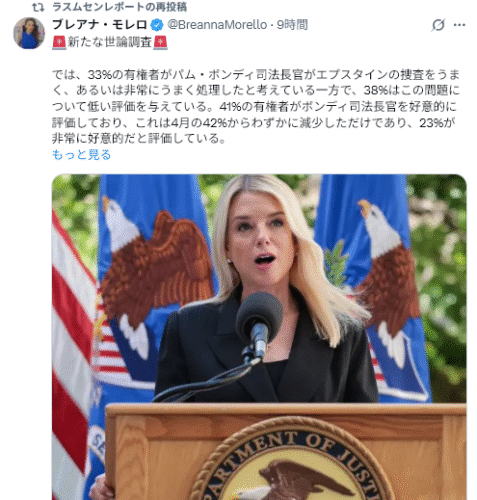The image size is (477, 500).
Task: Click the 新たな世論調査 headline text
Action: point(110,43)
